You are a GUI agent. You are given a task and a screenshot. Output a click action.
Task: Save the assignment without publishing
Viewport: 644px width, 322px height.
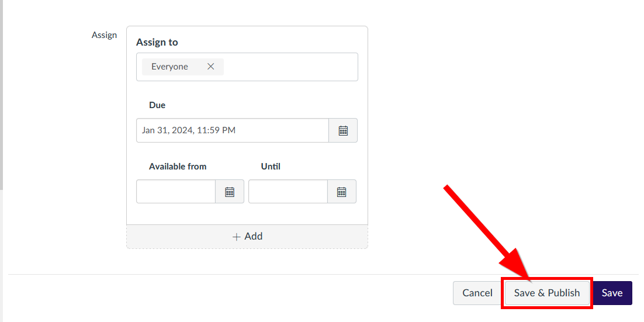tap(612, 293)
